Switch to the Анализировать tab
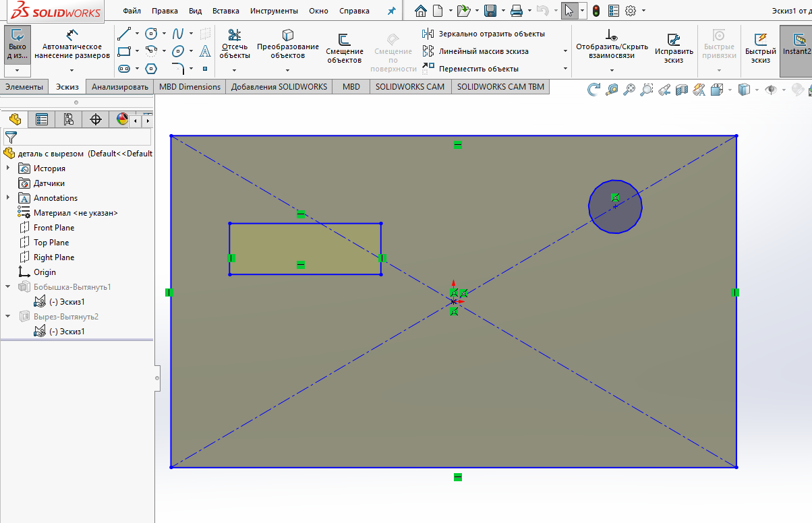Image resolution: width=812 pixels, height=523 pixels. point(120,86)
